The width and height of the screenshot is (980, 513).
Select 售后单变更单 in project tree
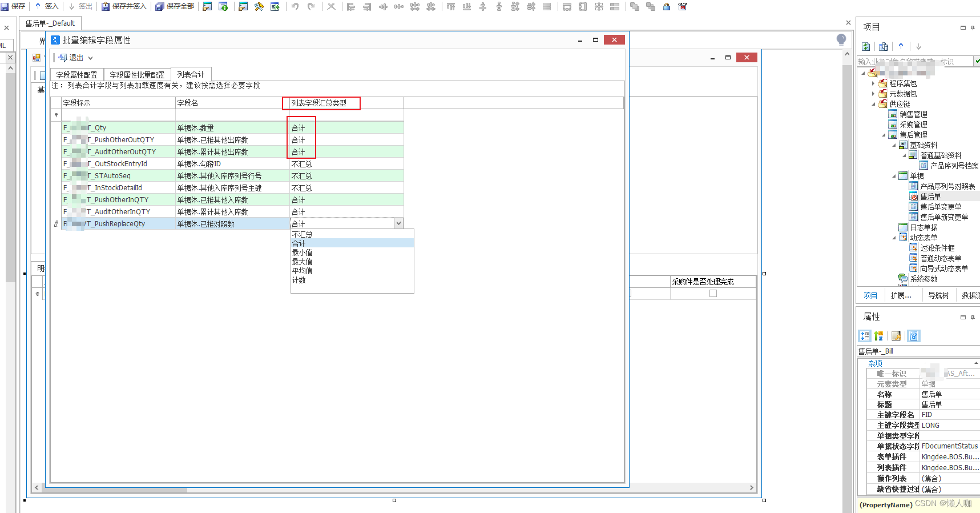point(941,207)
